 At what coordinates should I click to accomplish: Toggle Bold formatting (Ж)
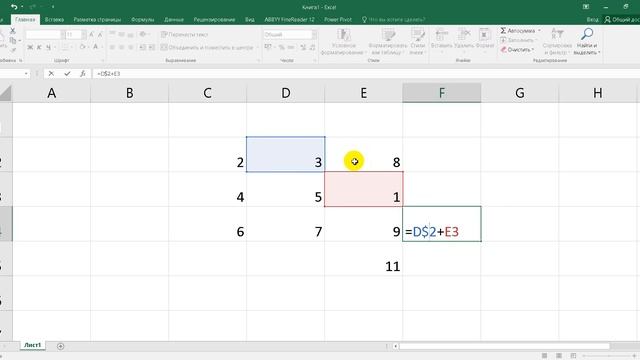click(x=30, y=47)
